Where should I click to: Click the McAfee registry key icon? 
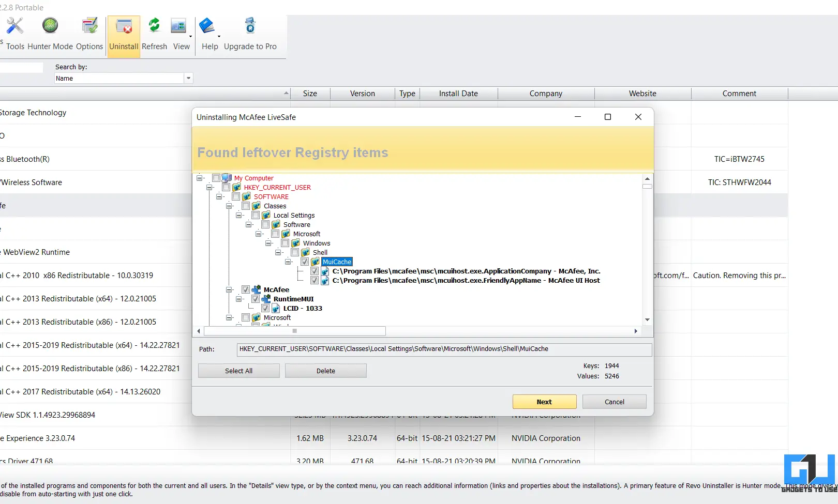256,289
